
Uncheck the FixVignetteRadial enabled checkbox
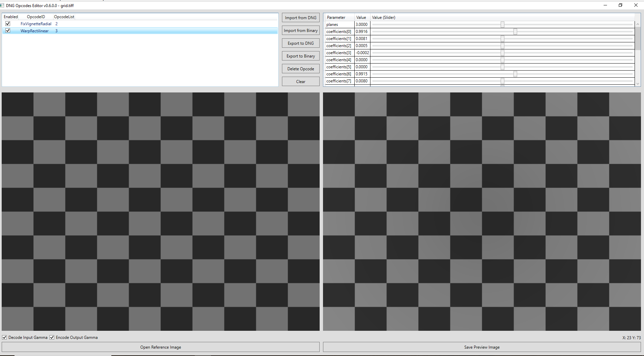pos(8,24)
